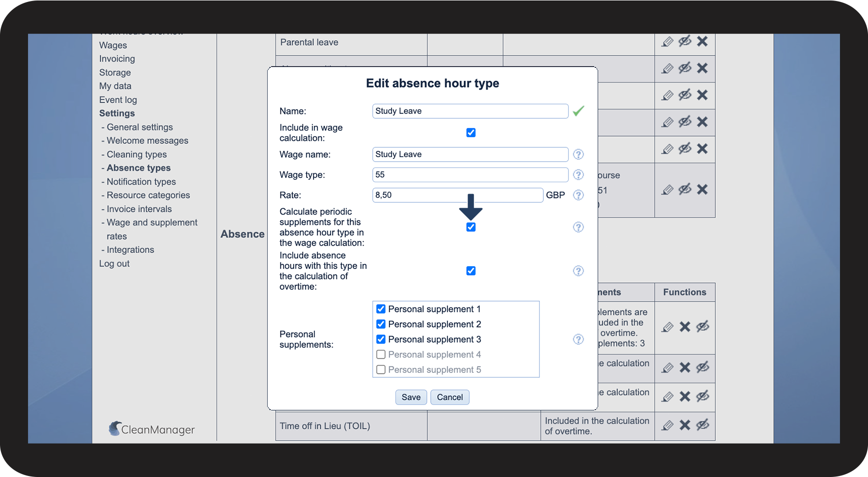The width and height of the screenshot is (868, 477).
Task: Open Storage in the sidebar
Action: point(115,73)
